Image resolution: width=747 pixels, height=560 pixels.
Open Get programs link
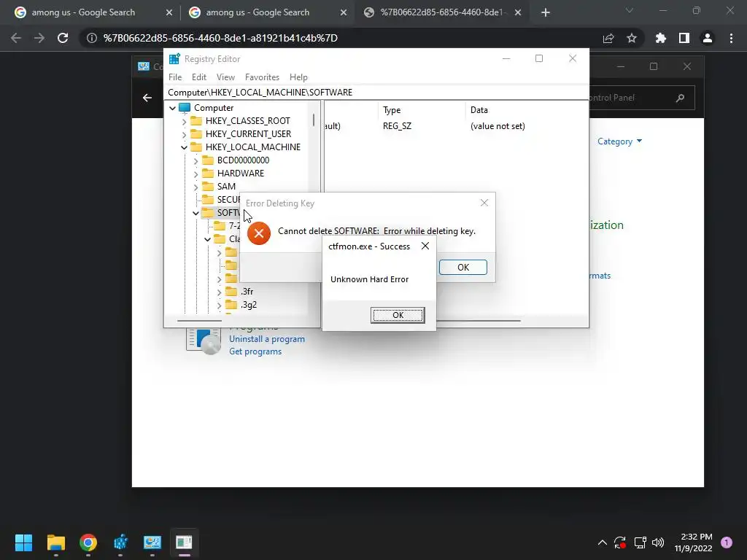click(255, 351)
